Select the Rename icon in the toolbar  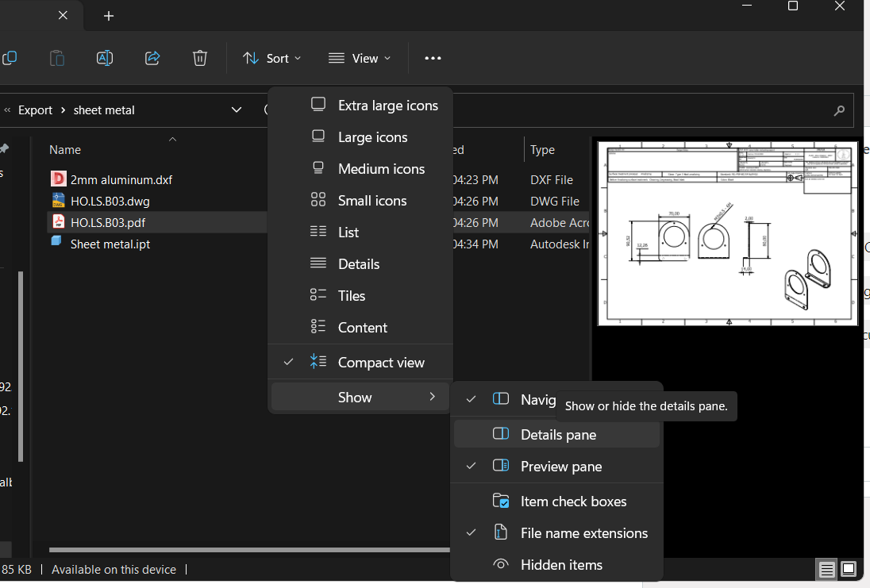coord(104,58)
